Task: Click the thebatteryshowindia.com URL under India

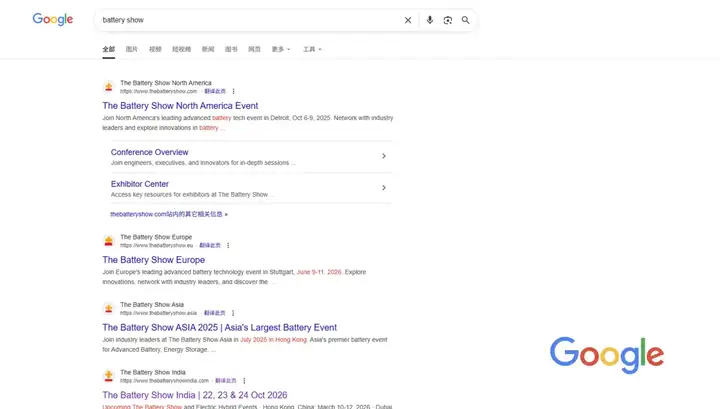Action: [164, 381]
